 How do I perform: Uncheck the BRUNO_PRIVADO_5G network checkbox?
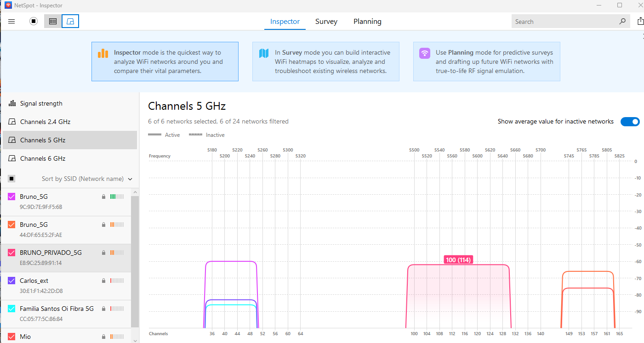click(12, 253)
